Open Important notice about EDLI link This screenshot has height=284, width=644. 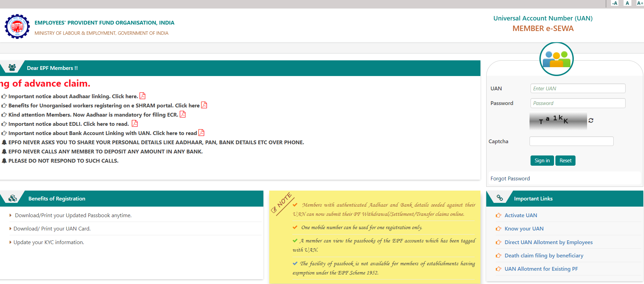(x=68, y=124)
